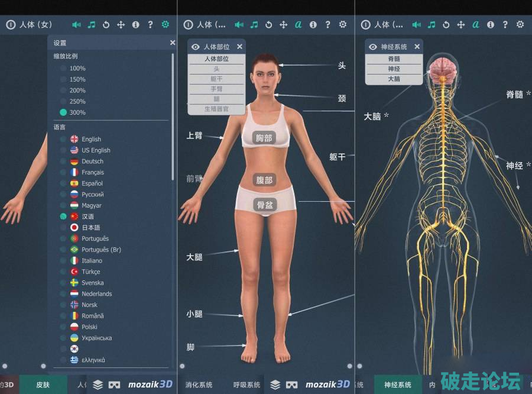Click the move arrows icon in middle panel
This screenshot has width=532, height=394.
283,25
